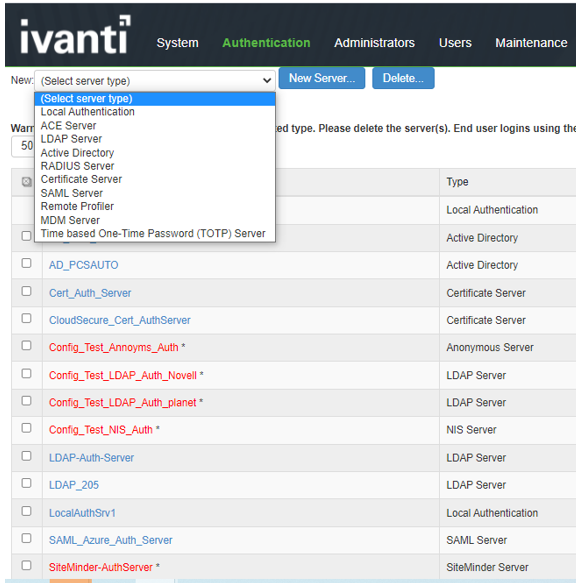Check the SiteMinder-AuthServer row checkbox
The height and width of the screenshot is (583, 579).
pyautogui.click(x=26, y=566)
